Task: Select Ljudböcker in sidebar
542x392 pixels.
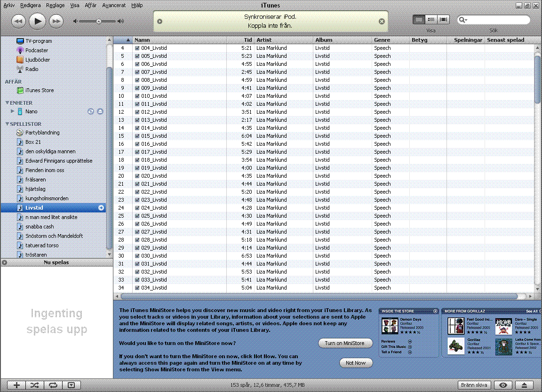Action: [x=37, y=60]
